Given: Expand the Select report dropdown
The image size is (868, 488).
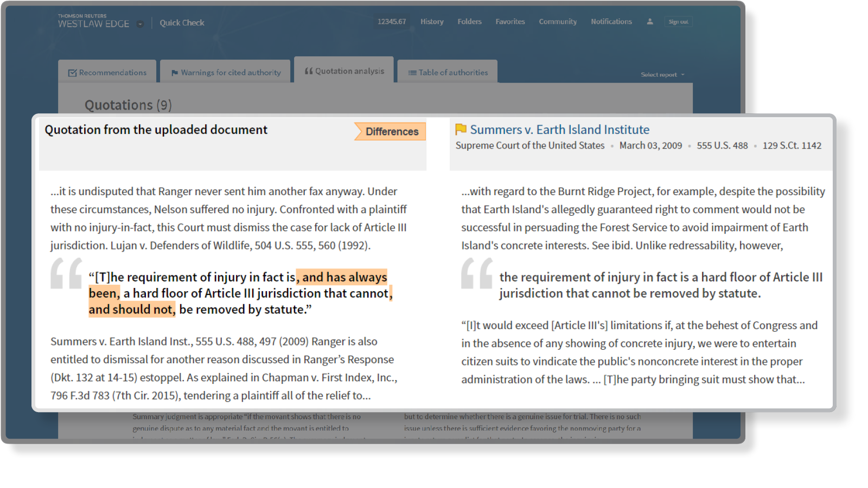Looking at the screenshot, I should pyautogui.click(x=662, y=75).
